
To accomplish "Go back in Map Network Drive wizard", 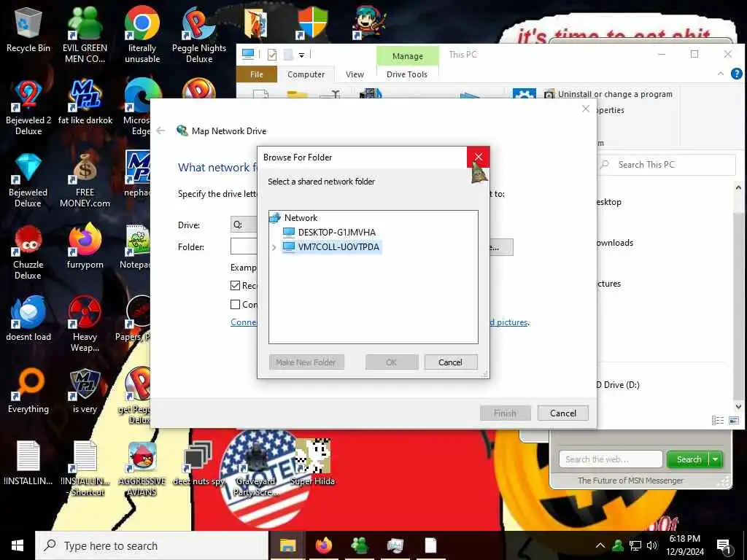I will (161, 131).
